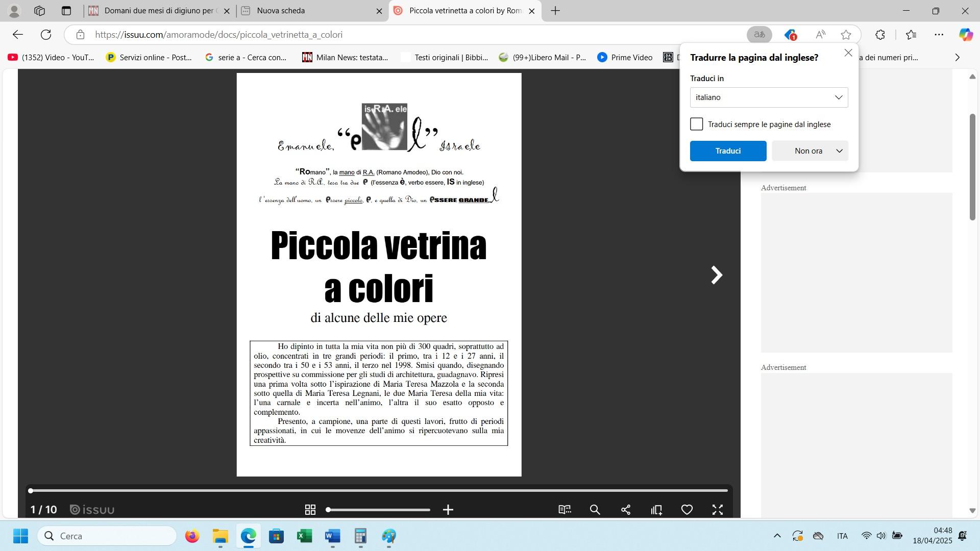Click the Traduci button
The height and width of the screenshot is (551, 980).
point(728,151)
